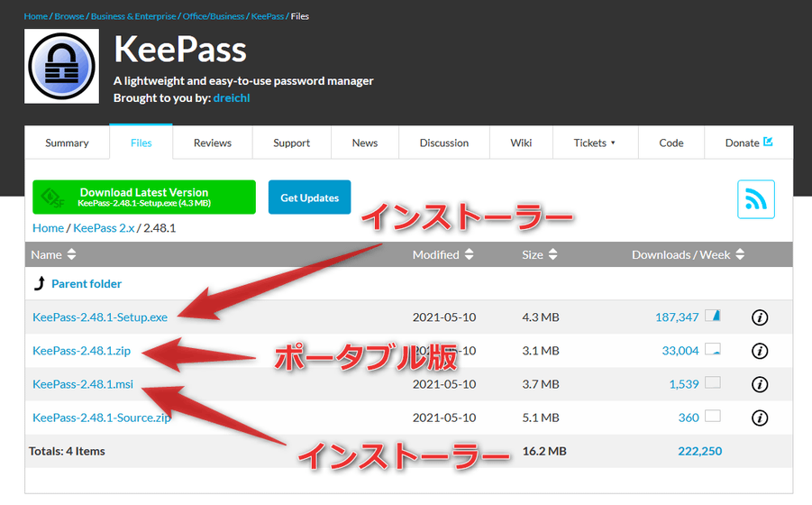This screenshot has height=505, width=812.
Task: Click the Totals: 4 Items text
Action: (x=67, y=451)
